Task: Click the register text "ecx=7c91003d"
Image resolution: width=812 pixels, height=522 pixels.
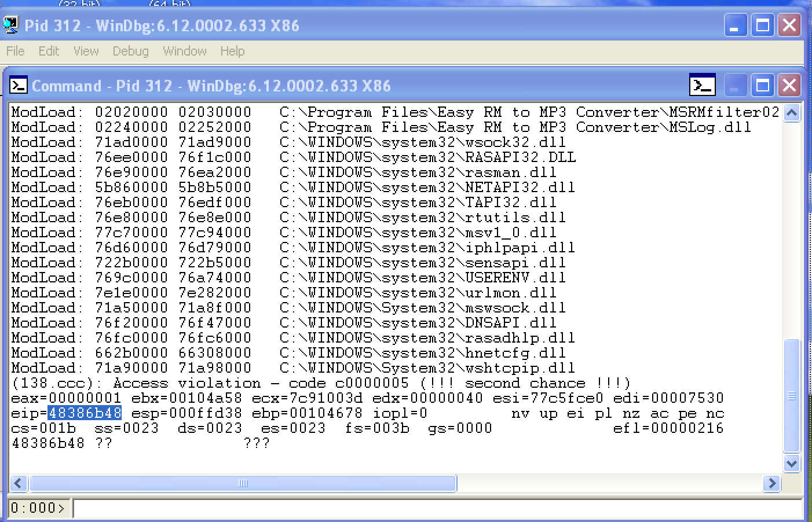Action: tap(307, 398)
